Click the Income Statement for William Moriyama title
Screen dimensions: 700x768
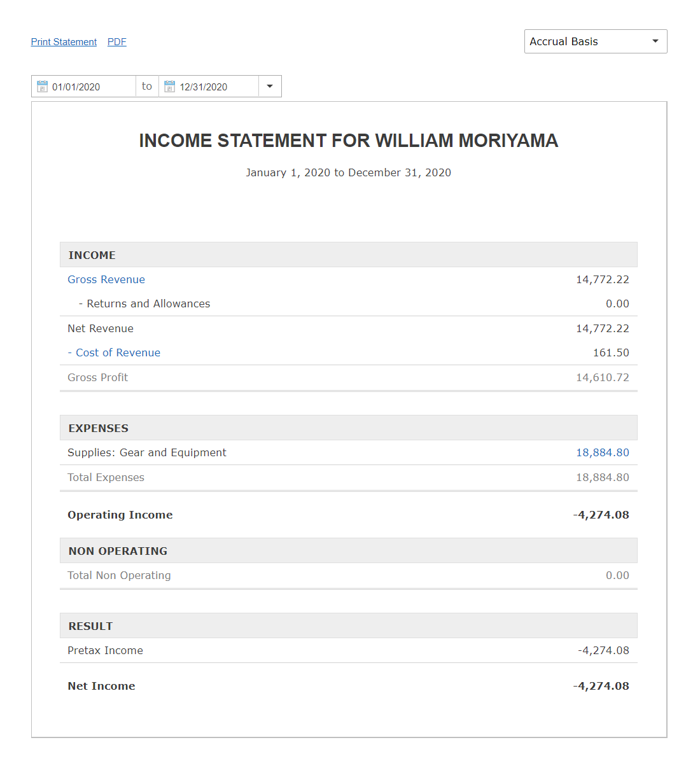(349, 141)
